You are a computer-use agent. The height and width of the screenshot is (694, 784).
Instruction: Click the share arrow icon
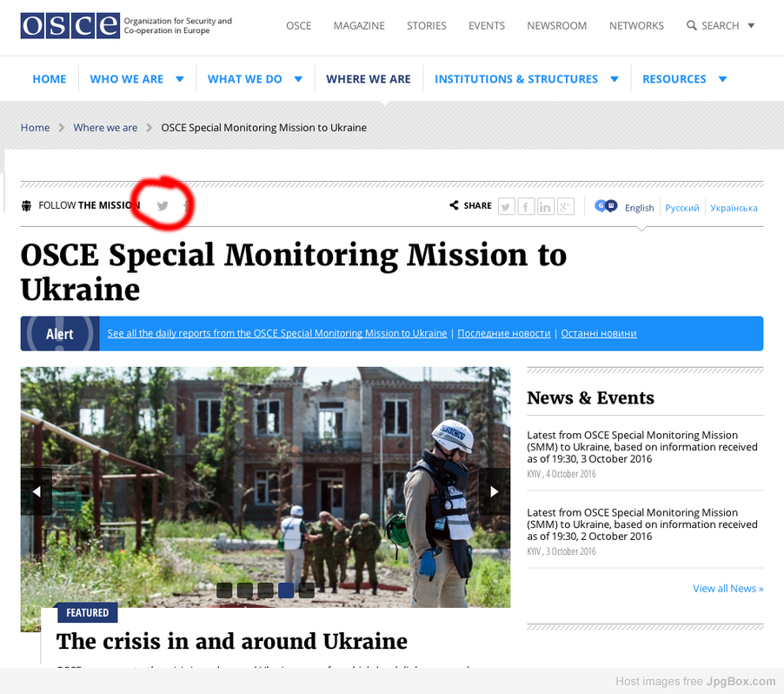(454, 205)
